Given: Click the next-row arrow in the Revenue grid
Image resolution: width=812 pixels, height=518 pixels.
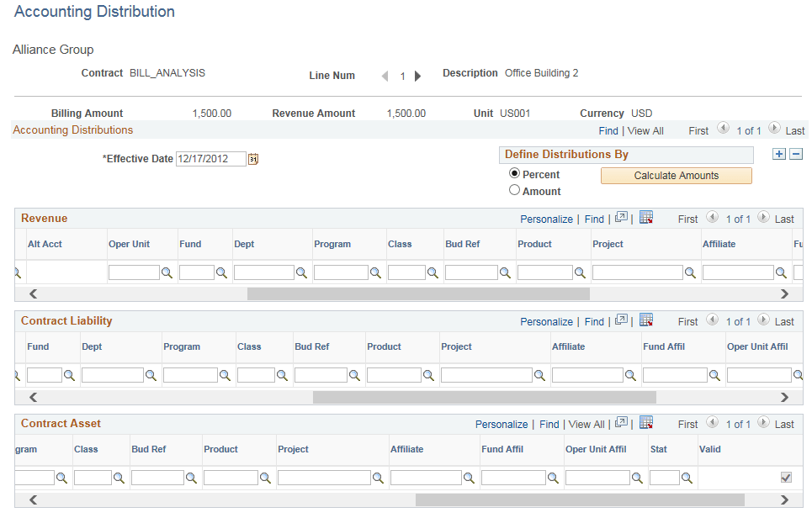Looking at the screenshot, I should (762, 219).
